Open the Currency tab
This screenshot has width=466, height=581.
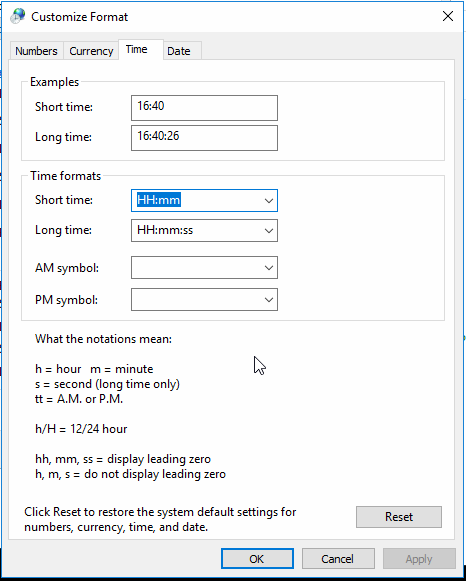point(91,51)
